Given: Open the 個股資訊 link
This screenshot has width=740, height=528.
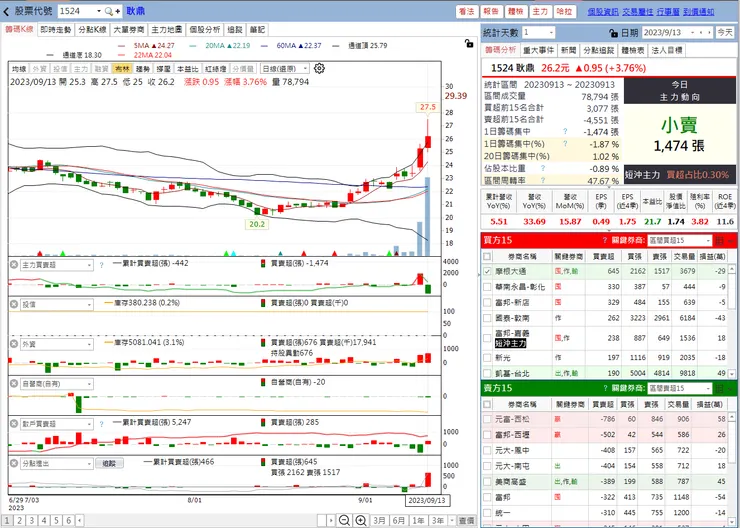Looking at the screenshot, I should 603,12.
